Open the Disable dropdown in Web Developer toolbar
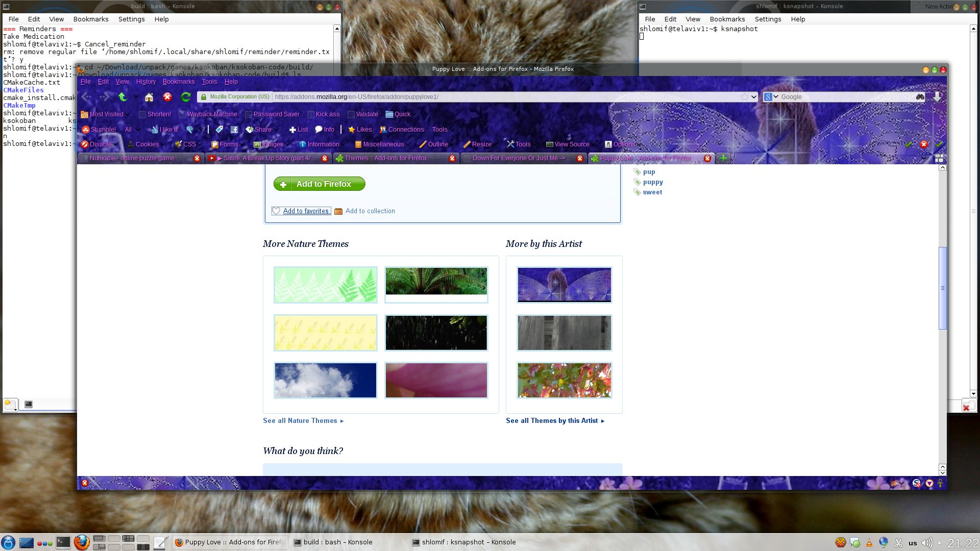This screenshot has width=980, height=551. point(99,144)
